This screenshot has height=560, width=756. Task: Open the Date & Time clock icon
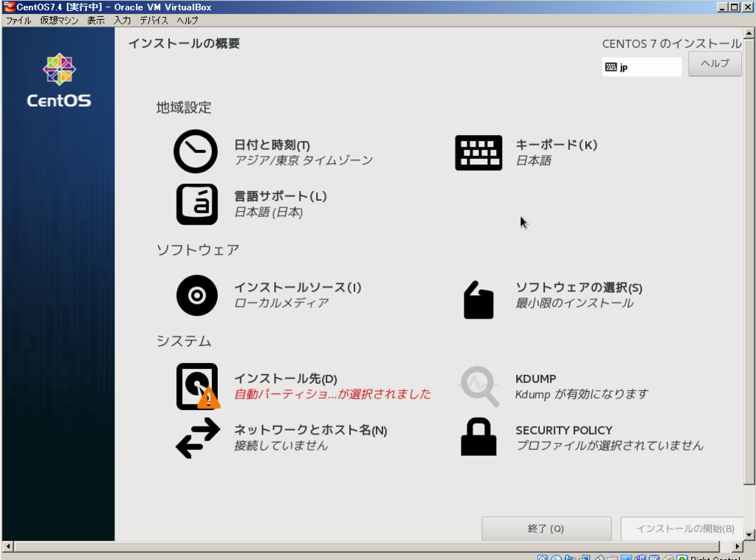195,151
